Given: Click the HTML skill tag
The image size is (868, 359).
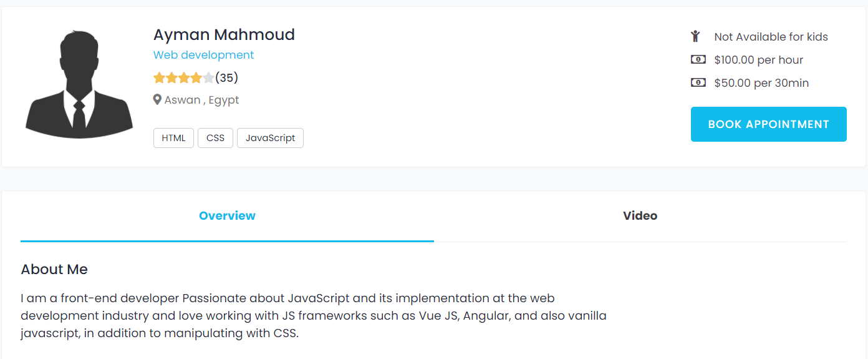Looking at the screenshot, I should pos(173,138).
